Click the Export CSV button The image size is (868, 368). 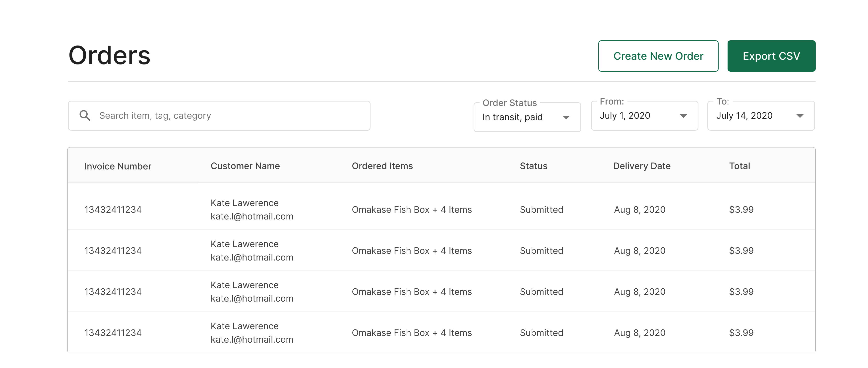(x=771, y=56)
